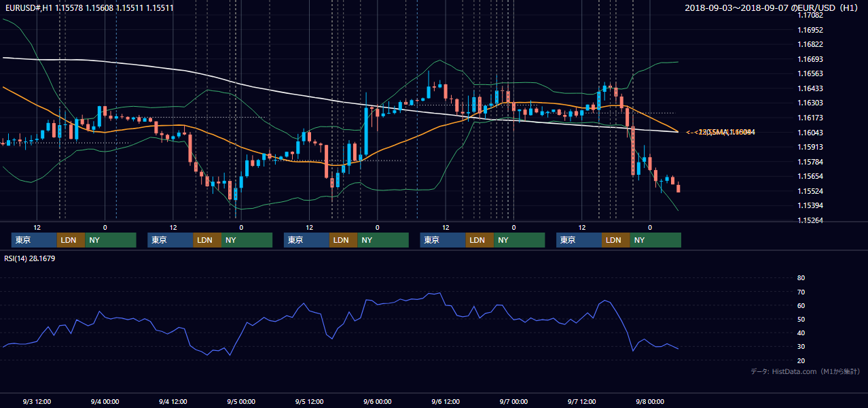The width and height of the screenshot is (868, 408).
Task: Select the 1.16303 price axis label
Action: pyautogui.click(x=810, y=103)
